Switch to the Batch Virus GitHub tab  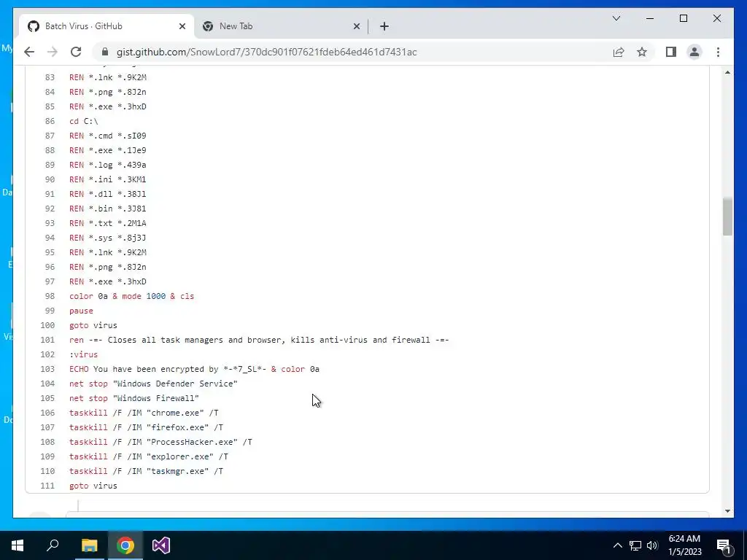click(x=107, y=26)
